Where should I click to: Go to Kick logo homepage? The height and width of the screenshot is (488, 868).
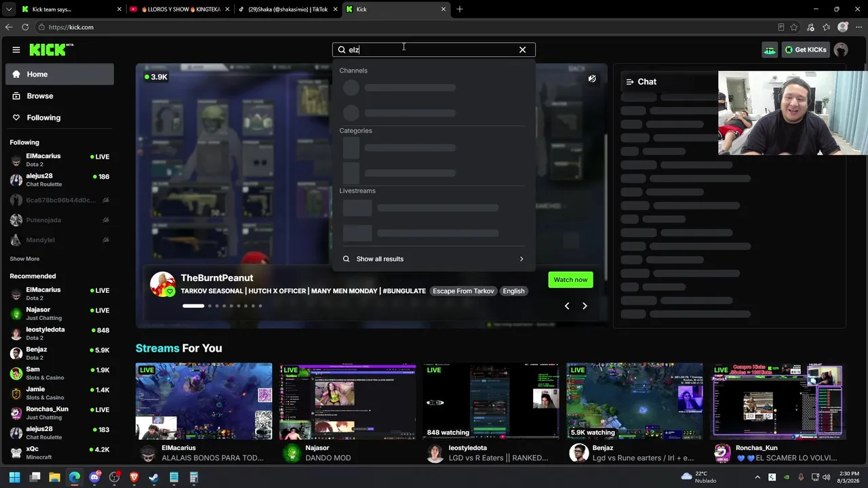click(51, 49)
